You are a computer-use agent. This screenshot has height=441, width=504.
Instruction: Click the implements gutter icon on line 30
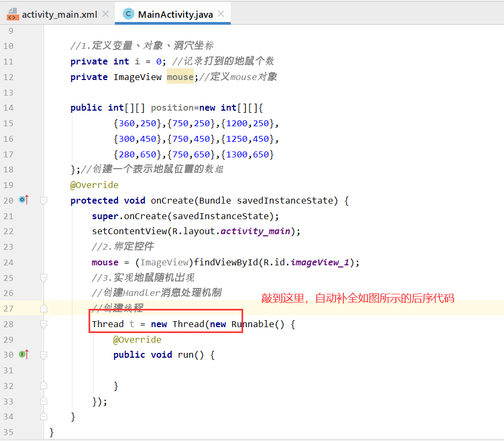point(24,355)
